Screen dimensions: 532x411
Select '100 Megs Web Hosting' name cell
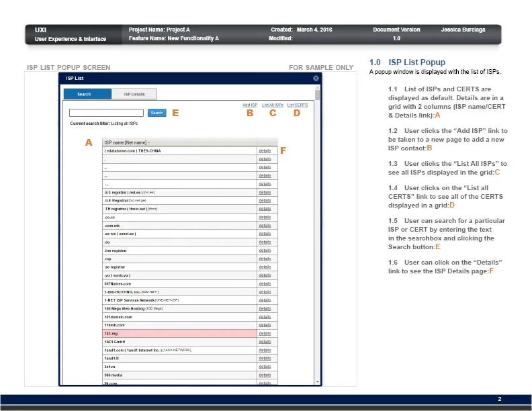pyautogui.click(x=180, y=309)
